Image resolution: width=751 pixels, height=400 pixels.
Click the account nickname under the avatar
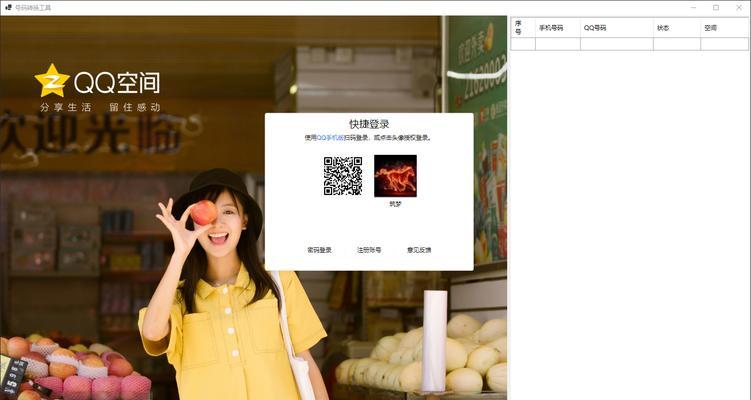point(395,204)
